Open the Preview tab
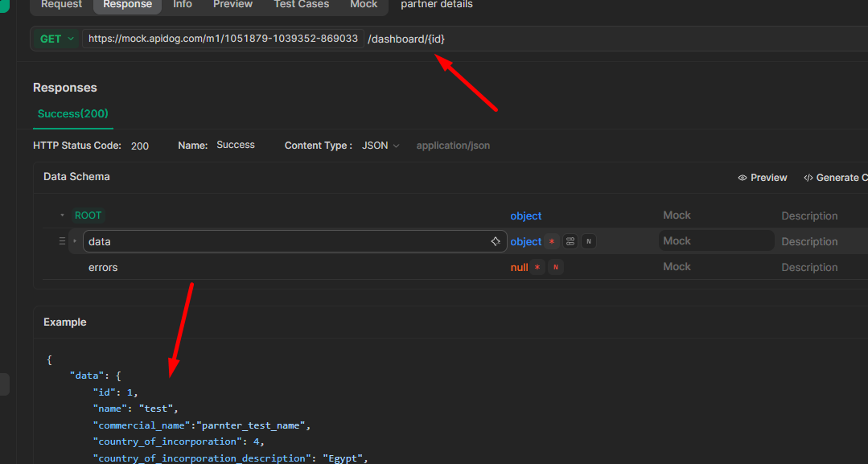Viewport: 868px width, 464px height. (x=233, y=5)
